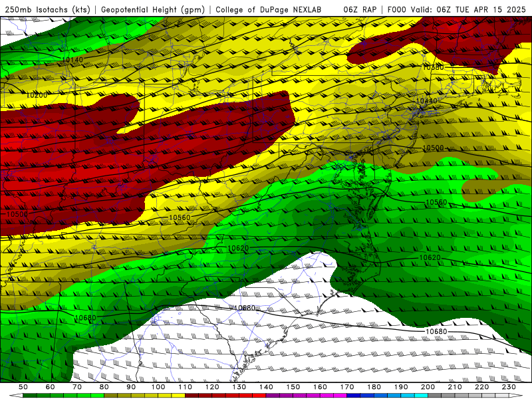
Task: Click the 190 kts color bar label
Action: click(401, 387)
